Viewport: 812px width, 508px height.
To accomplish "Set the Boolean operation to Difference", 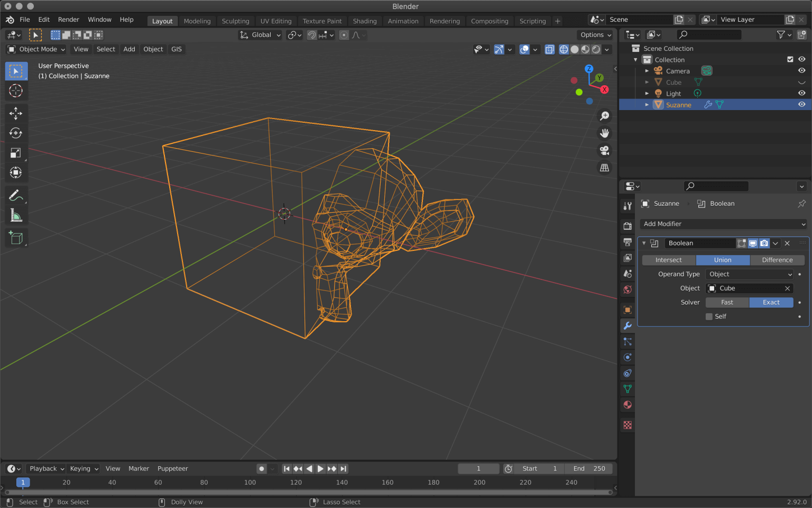I will 777,260.
